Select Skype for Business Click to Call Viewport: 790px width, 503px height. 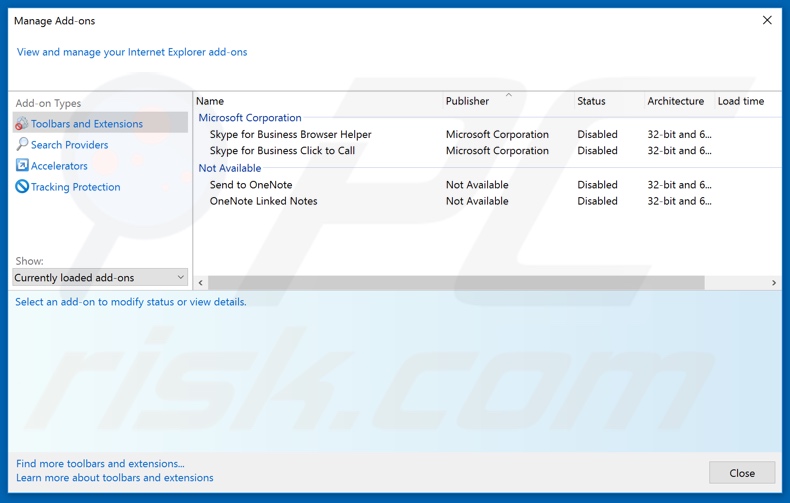[282, 151]
